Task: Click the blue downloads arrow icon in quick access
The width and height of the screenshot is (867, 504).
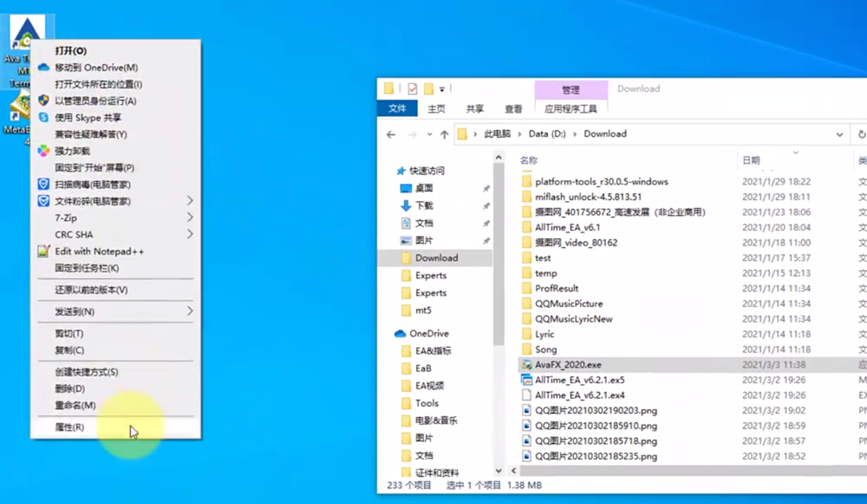Action: [406, 206]
